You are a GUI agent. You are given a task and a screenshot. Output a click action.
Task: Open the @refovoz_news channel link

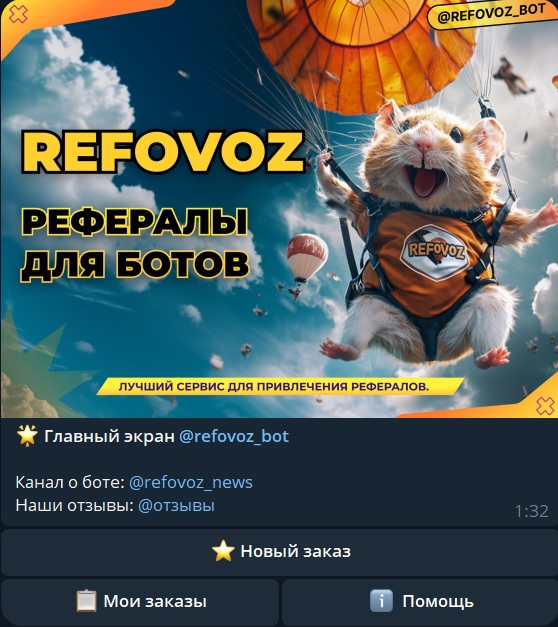click(191, 482)
